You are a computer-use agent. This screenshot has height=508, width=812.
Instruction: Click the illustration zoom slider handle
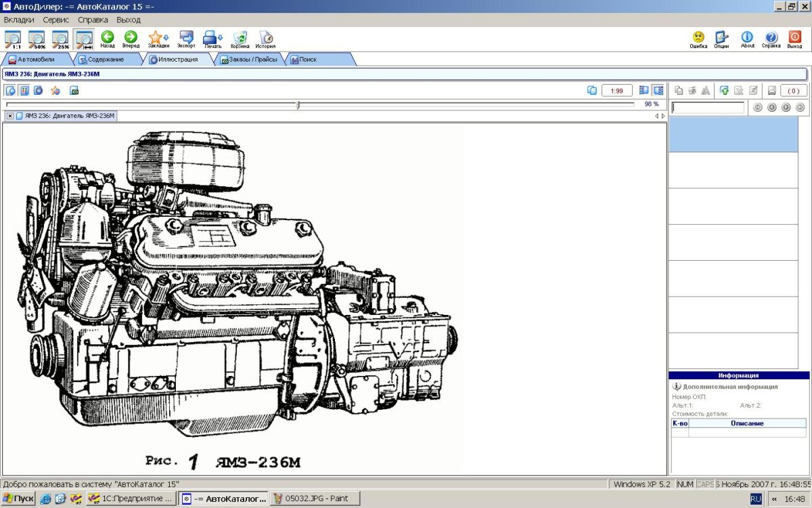coord(298,104)
